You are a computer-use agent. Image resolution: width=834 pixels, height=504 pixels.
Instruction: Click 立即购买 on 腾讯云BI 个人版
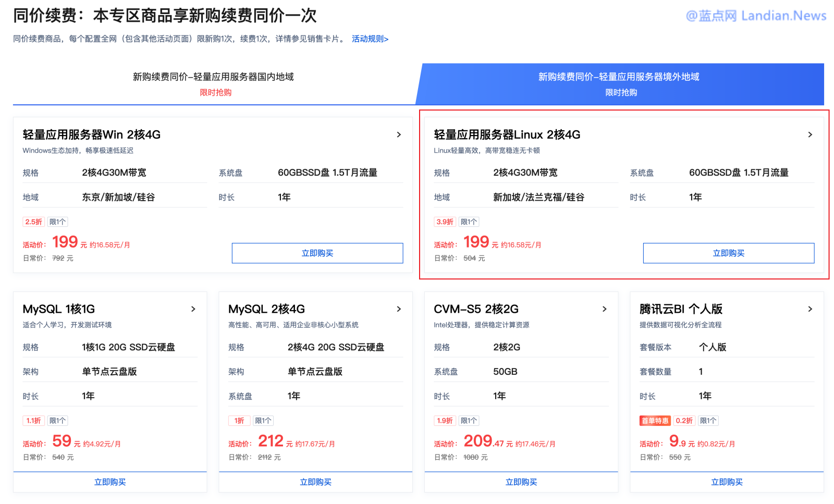[726, 482]
